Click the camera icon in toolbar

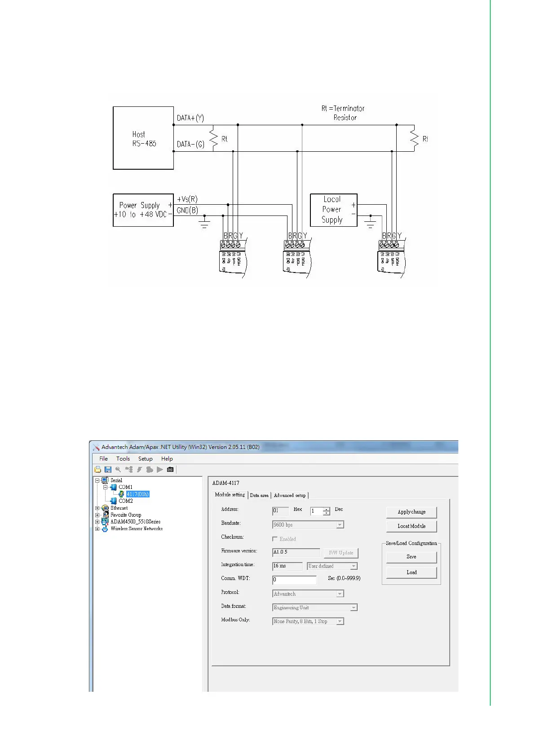(170, 470)
